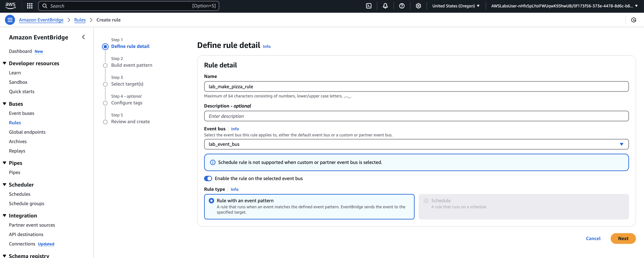Open Replays in the sidebar

coord(17,151)
